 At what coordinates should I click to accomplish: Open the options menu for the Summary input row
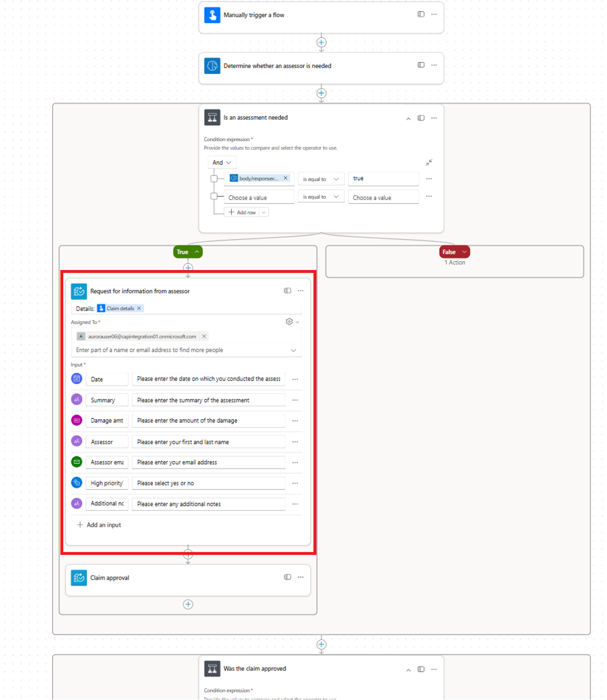coord(295,400)
